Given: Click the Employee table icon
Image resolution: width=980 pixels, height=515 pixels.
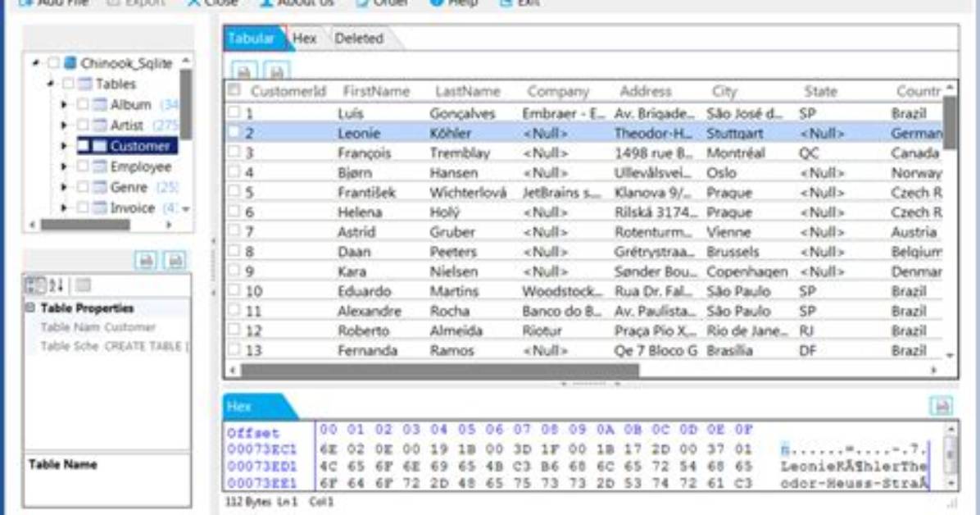Looking at the screenshot, I should click(99, 166).
